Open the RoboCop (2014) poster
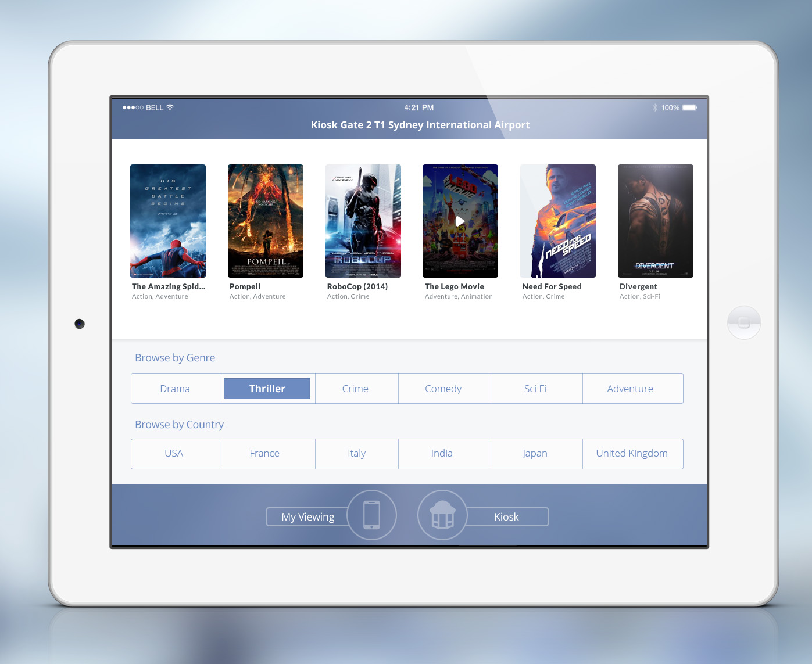Screen dimensions: 812x664 (x=363, y=221)
